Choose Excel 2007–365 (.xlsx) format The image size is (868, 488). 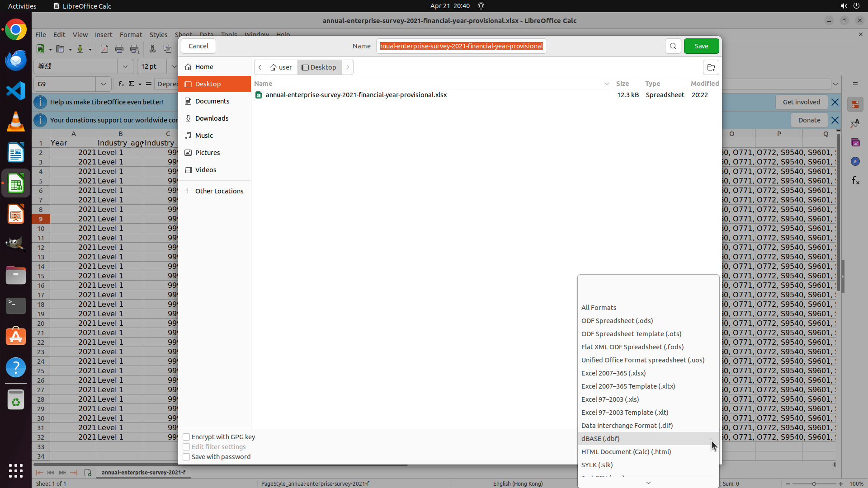pyautogui.click(x=613, y=373)
